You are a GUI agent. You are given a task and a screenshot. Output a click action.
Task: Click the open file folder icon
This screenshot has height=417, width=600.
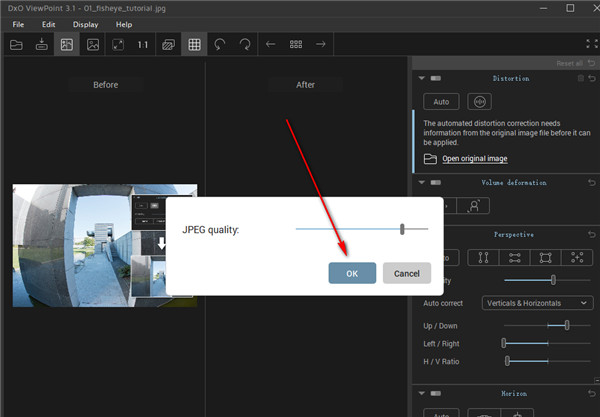[x=15, y=44]
